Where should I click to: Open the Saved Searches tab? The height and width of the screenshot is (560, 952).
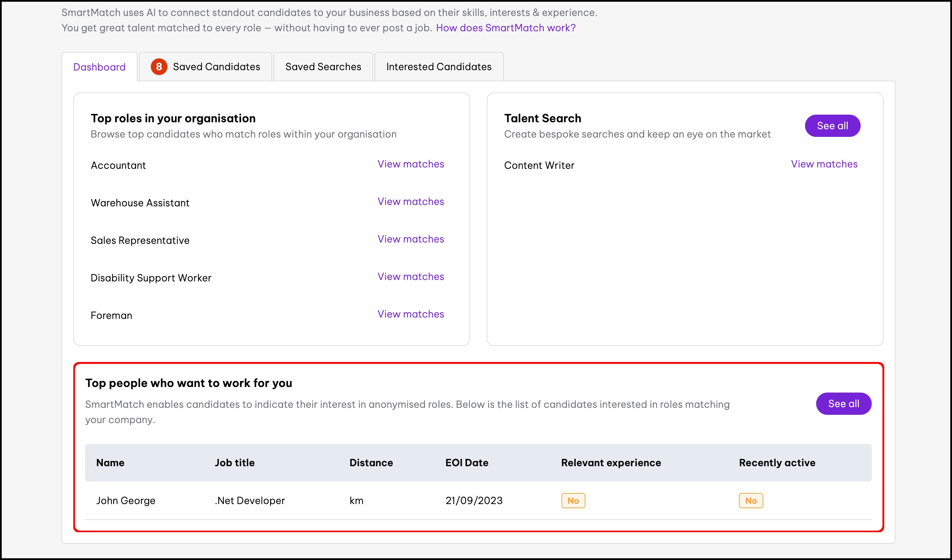click(323, 67)
